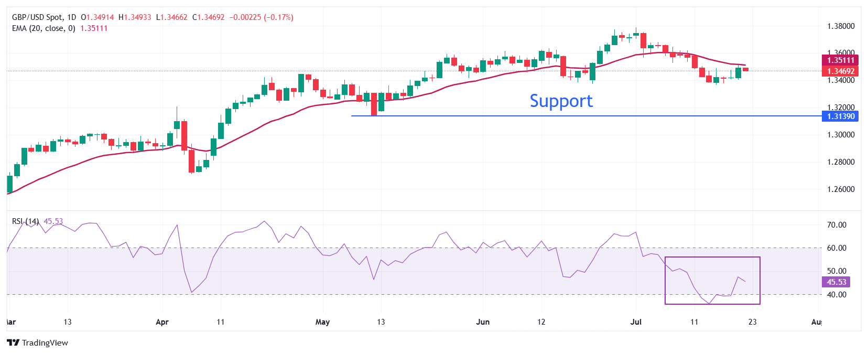This screenshot has width=868, height=354.
Task: Click the Jul label on date axis
Action: coord(636,322)
